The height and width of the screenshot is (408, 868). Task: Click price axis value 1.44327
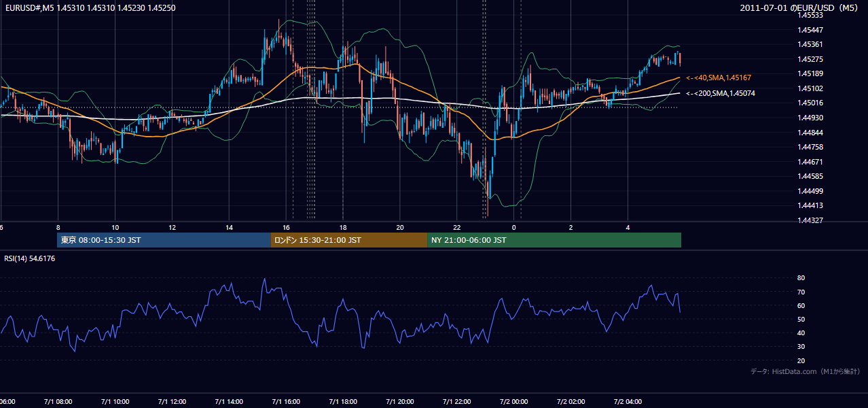[811, 220]
